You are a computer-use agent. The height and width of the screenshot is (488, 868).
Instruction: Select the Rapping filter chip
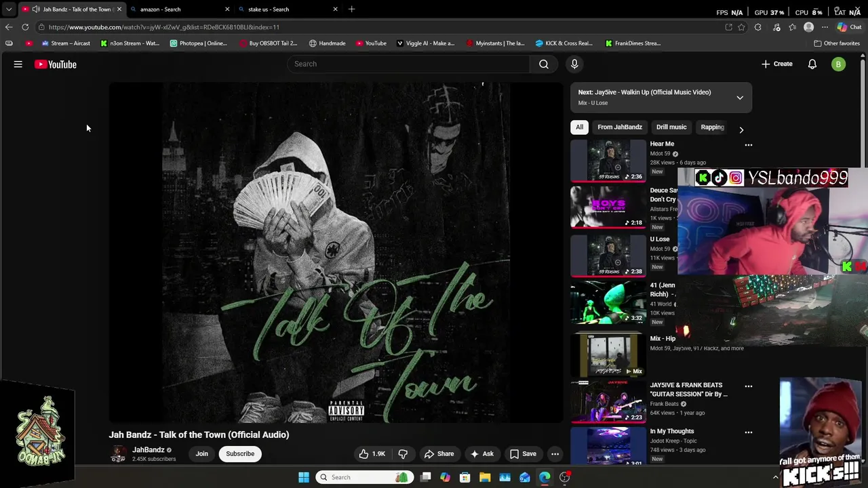point(712,127)
